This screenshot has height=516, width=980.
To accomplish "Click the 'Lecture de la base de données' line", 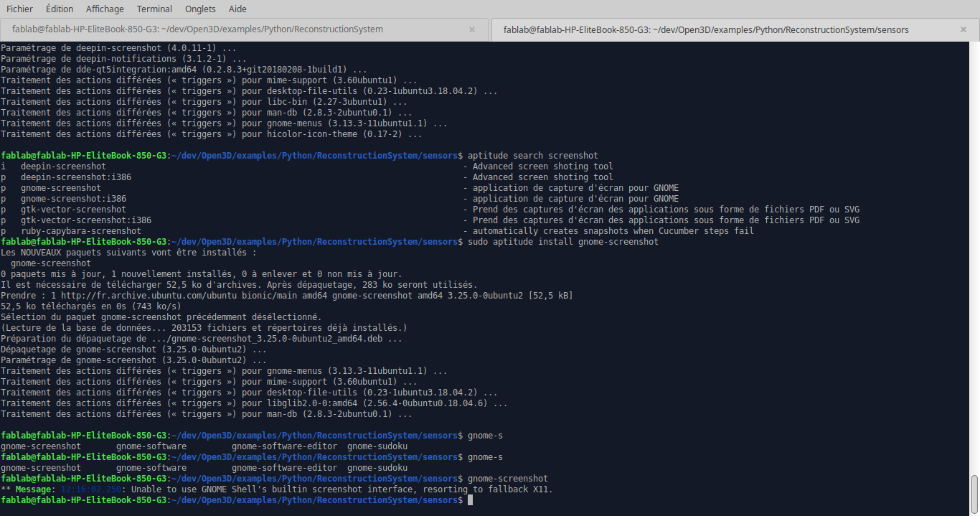I will tap(204, 328).
